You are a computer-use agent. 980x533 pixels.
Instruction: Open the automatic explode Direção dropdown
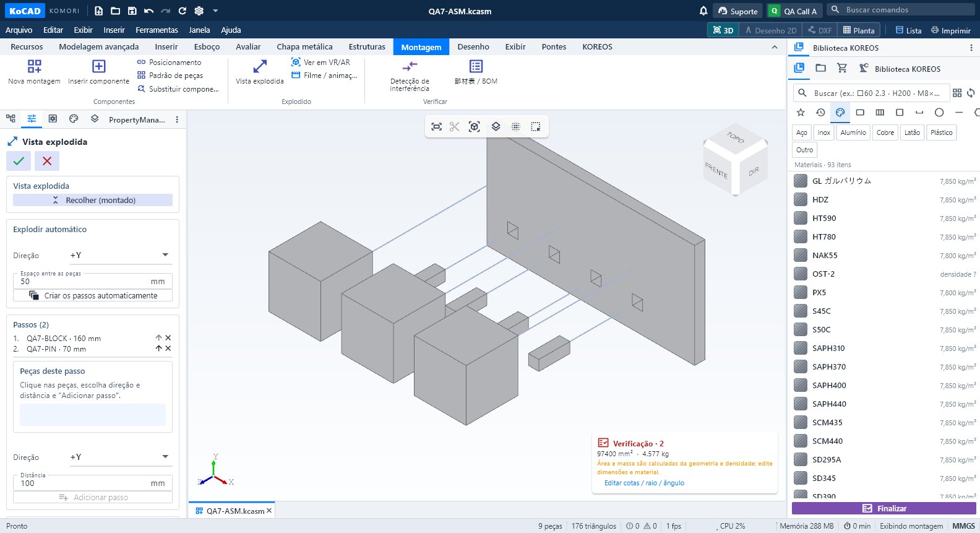[x=120, y=255]
